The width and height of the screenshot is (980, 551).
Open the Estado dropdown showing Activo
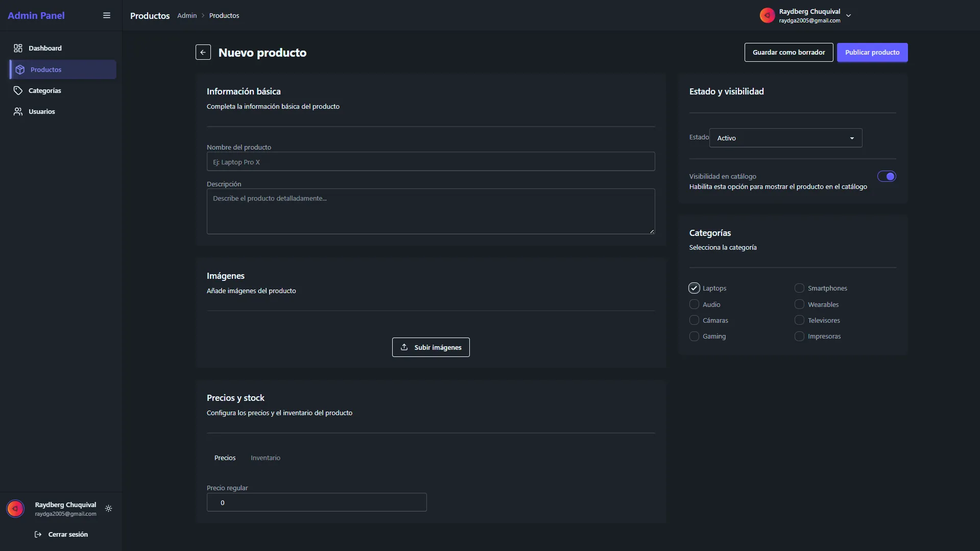(785, 138)
